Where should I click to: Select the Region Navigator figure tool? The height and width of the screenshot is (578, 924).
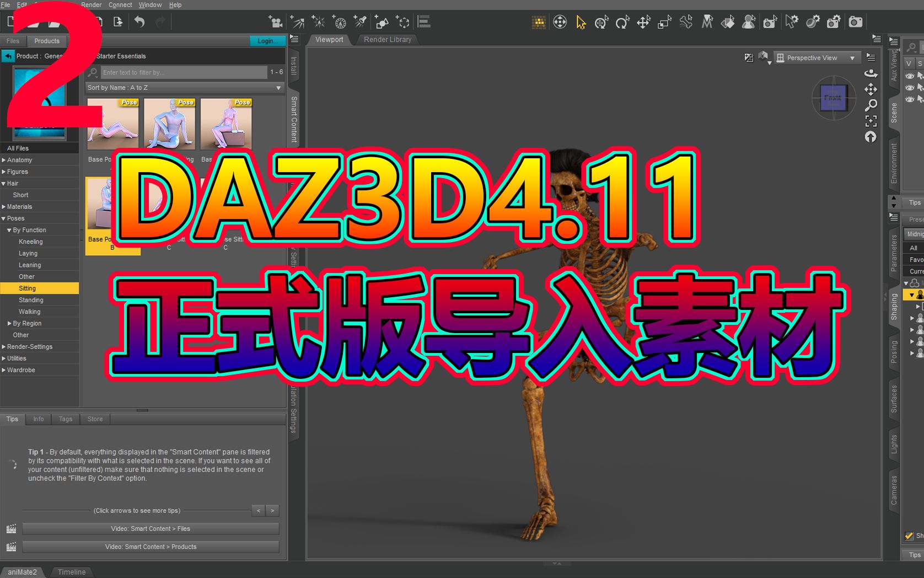pyautogui.click(x=749, y=22)
